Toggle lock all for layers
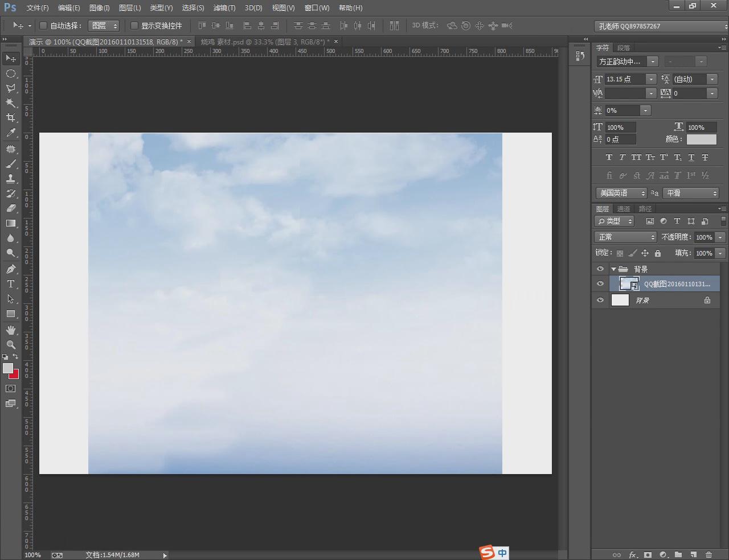Viewport: 729px width, 560px height. [658, 253]
